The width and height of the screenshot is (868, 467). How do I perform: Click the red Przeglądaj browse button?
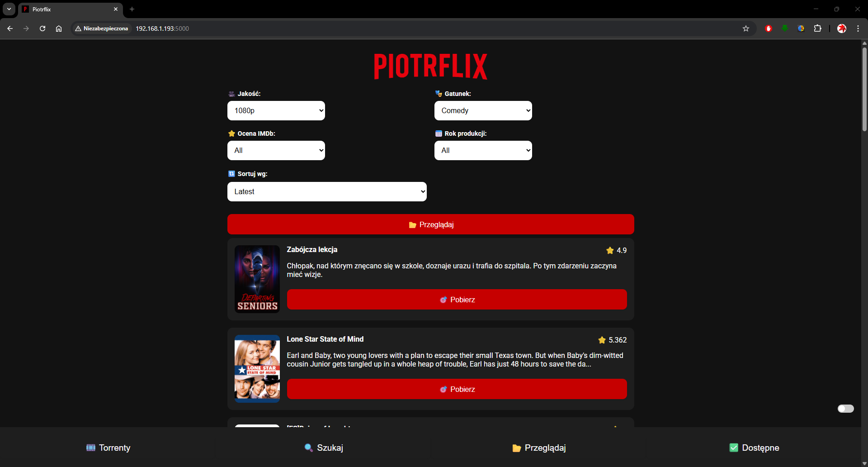(431, 224)
